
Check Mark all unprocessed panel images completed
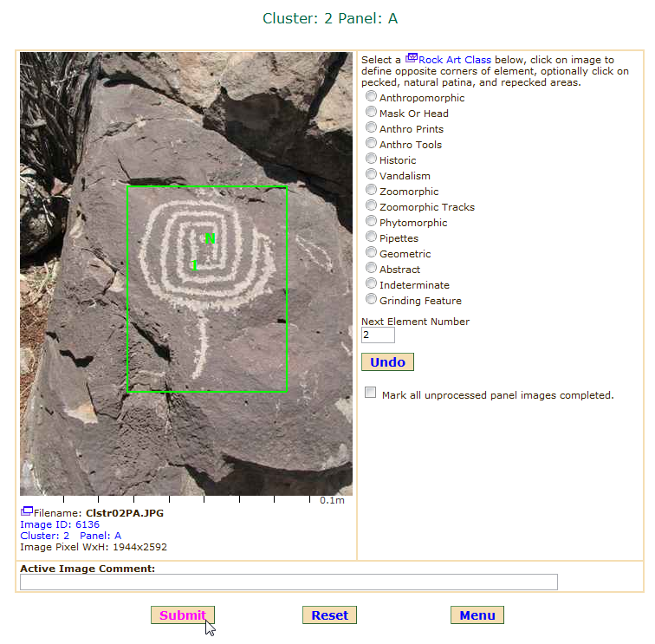(x=371, y=394)
